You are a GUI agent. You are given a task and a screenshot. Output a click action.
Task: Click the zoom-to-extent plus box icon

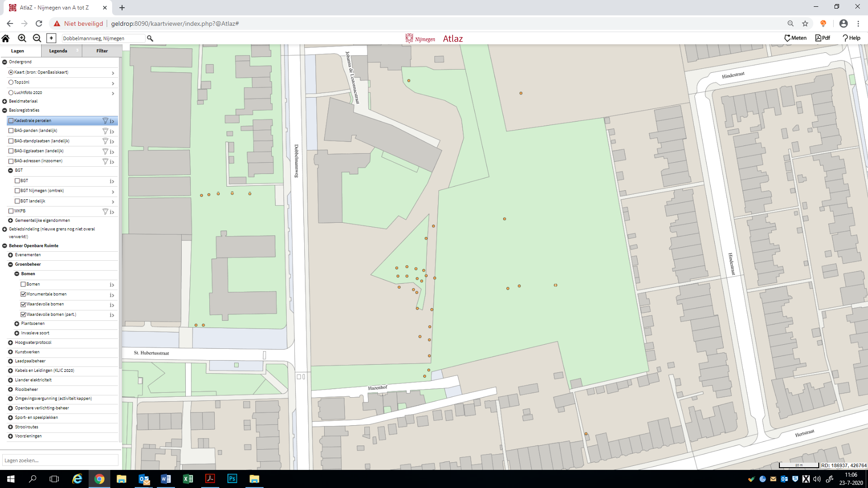click(x=51, y=38)
